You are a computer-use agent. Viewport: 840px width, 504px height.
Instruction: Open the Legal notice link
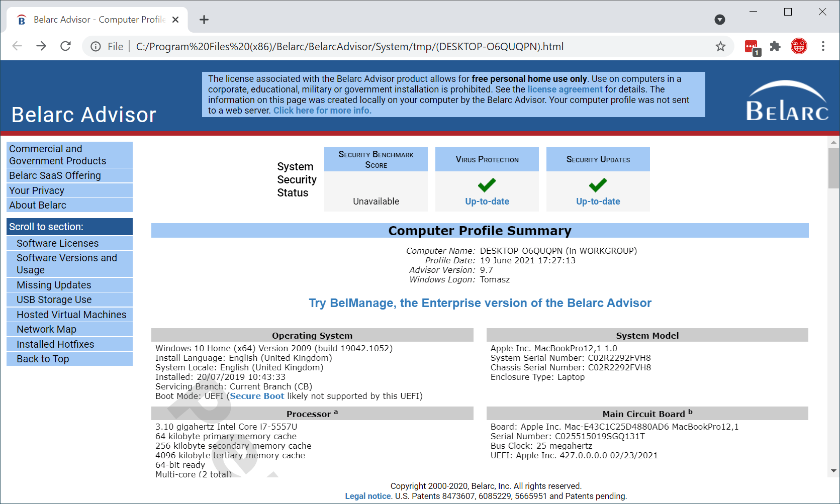pos(368,496)
